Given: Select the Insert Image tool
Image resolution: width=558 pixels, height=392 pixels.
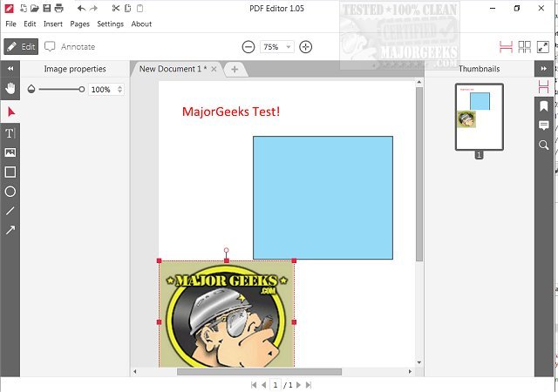Looking at the screenshot, I should click(10, 152).
